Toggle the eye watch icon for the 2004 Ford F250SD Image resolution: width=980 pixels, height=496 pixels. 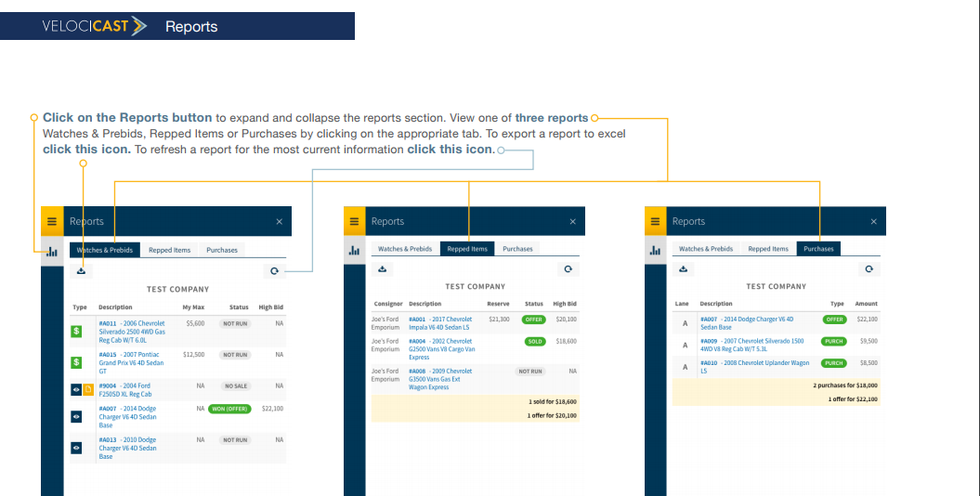click(x=77, y=390)
